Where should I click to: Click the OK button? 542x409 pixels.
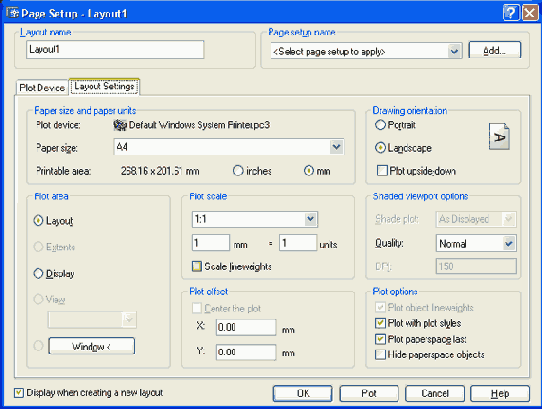click(x=303, y=393)
